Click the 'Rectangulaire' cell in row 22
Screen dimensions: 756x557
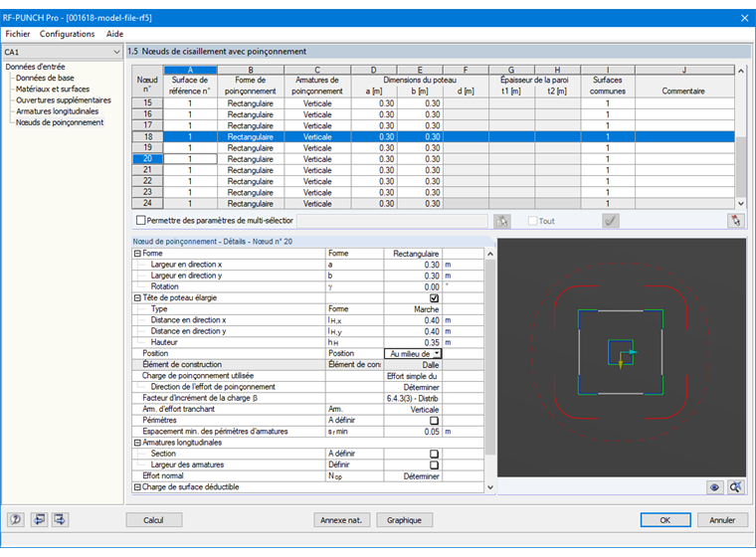coord(251,181)
